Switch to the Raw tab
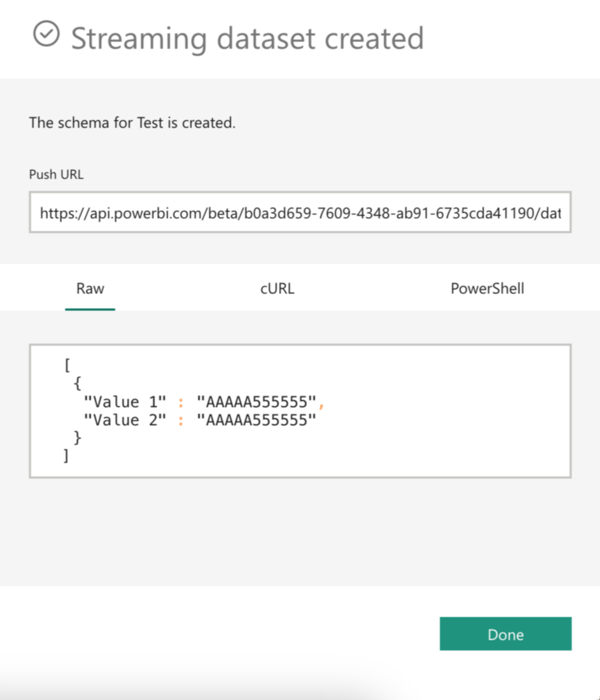The width and height of the screenshot is (600, 700). point(90,289)
